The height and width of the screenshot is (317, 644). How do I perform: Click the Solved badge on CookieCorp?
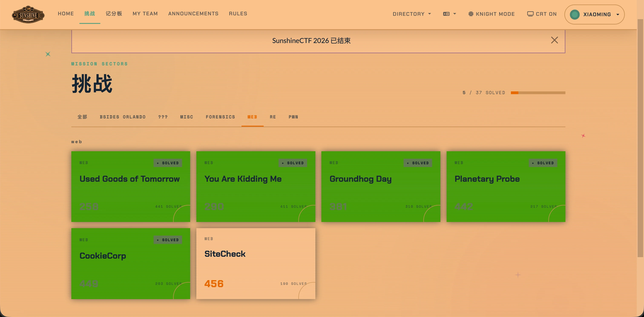pos(168,240)
